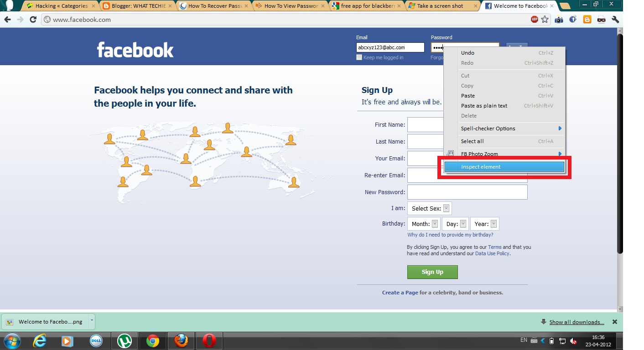Viewport: 644px width, 350px height.
Task: Select Paste as plain text
Action: tap(511, 106)
